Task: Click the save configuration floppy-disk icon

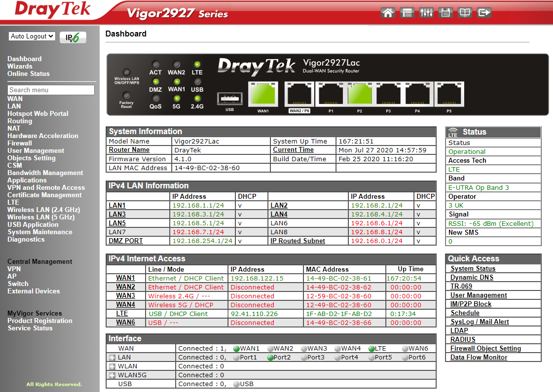Action: (445, 13)
